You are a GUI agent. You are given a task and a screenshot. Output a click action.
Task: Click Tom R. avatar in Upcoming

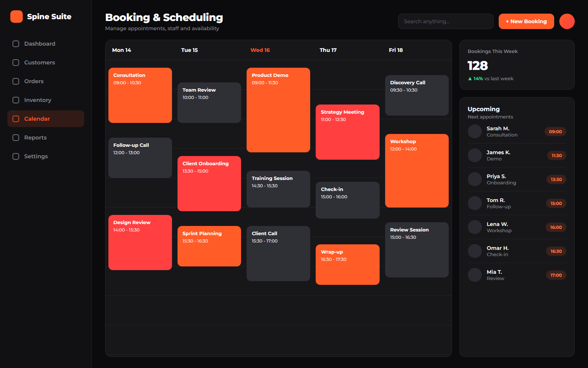click(x=475, y=203)
